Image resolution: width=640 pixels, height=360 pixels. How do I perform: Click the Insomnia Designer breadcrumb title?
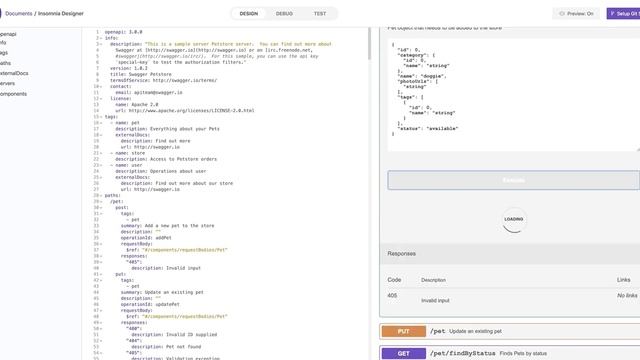(x=61, y=13)
